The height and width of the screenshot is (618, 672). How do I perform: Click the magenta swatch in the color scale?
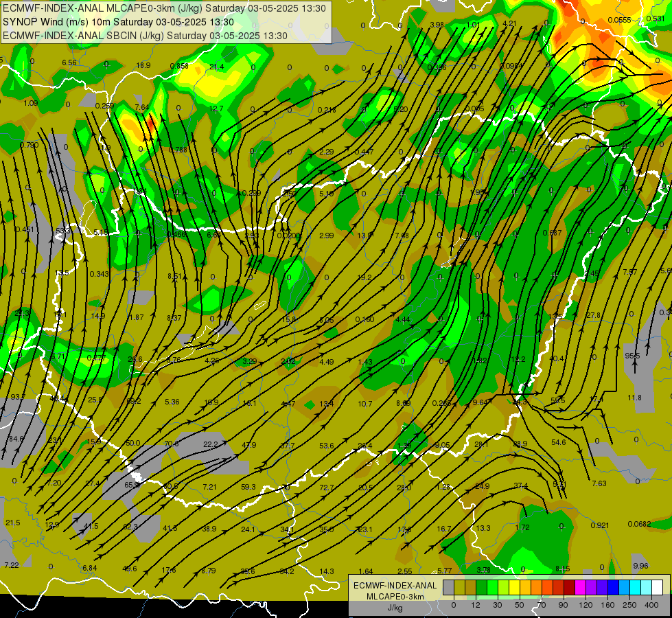tap(581, 588)
